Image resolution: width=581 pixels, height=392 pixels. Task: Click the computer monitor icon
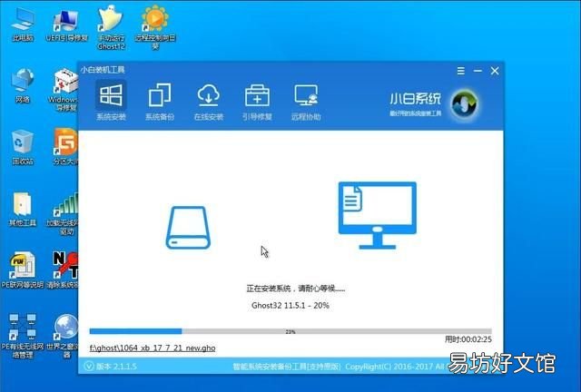(378, 215)
